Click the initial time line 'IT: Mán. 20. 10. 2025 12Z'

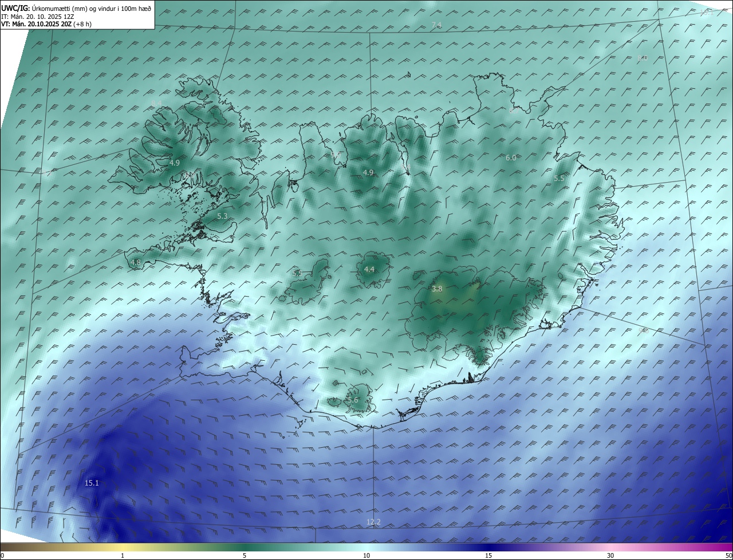pyautogui.click(x=38, y=17)
